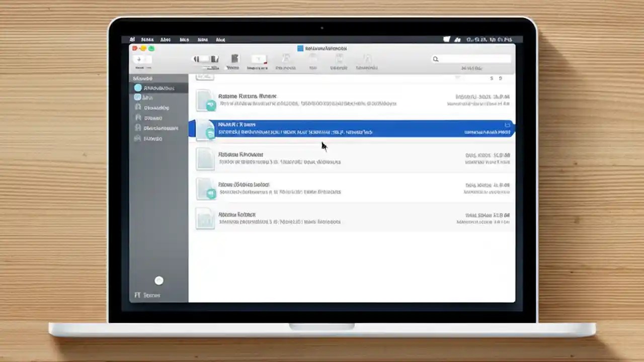Switch to icon view in the toolbar

pyautogui.click(x=196, y=59)
